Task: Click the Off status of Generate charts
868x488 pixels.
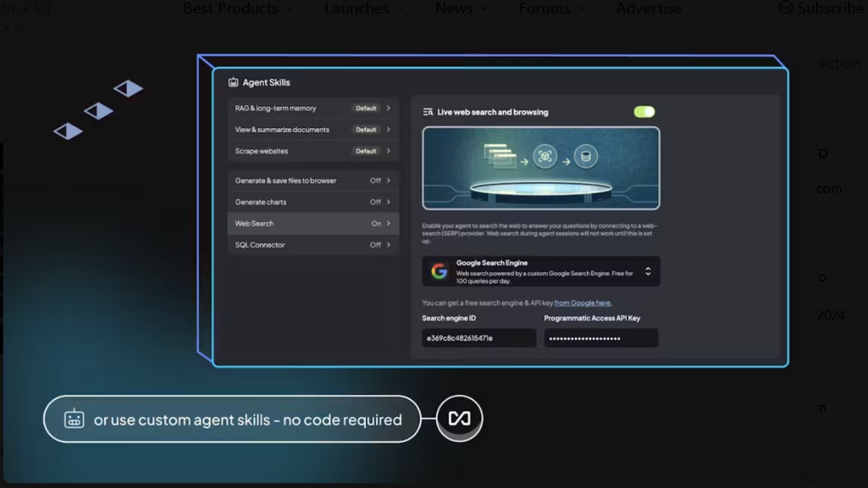Action: 375,202
